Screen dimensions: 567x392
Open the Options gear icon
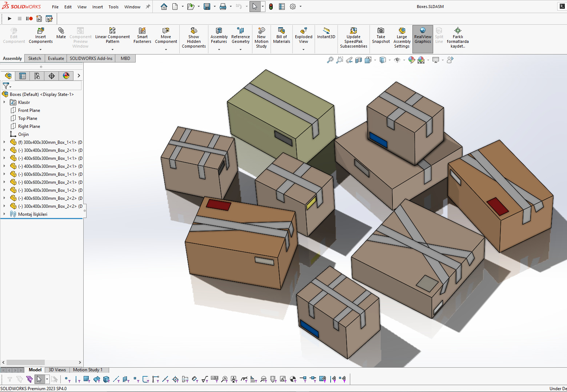pyautogui.click(x=293, y=7)
